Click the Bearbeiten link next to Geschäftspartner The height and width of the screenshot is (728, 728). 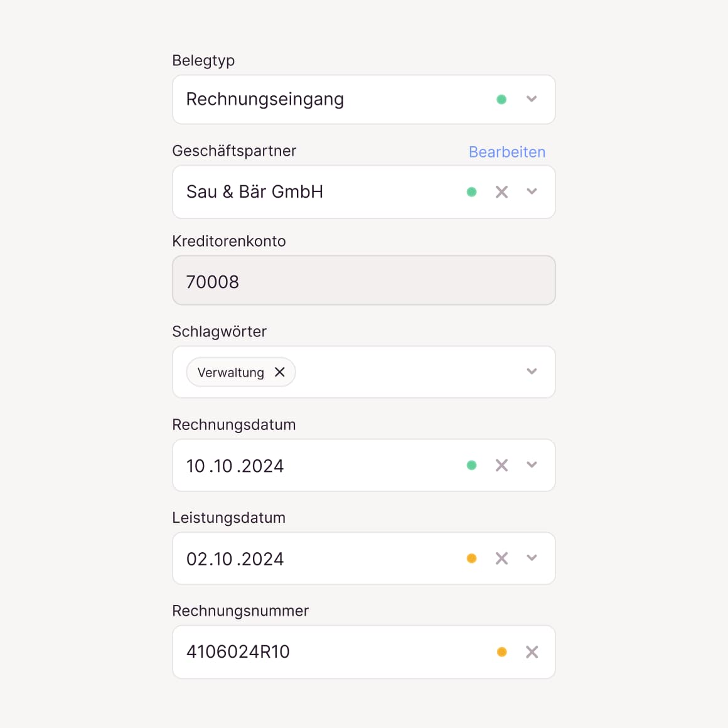(x=507, y=152)
